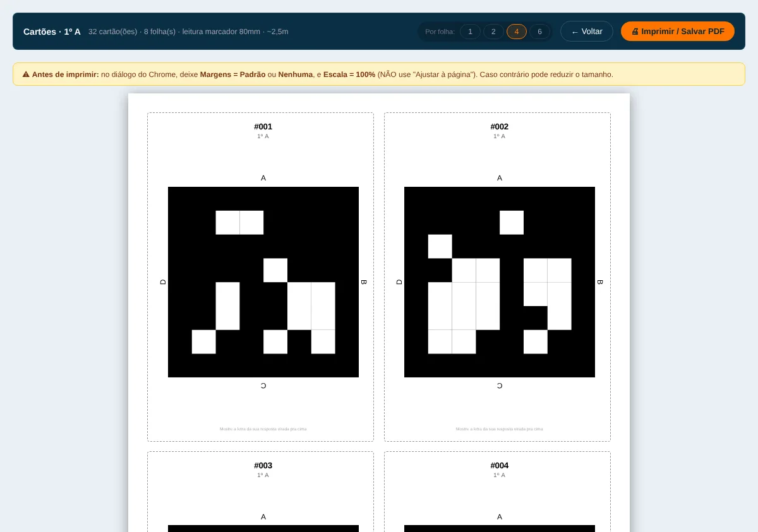Click letter A above card #004 marker
758x532 pixels.
[x=500, y=517]
